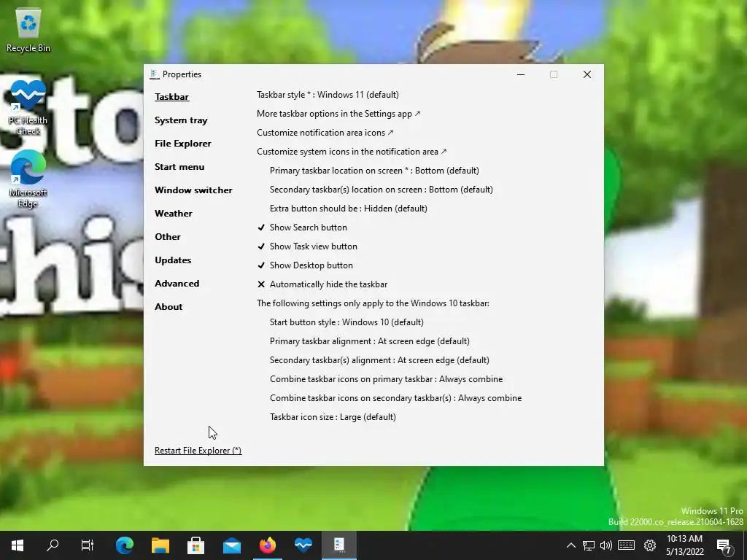
Task: Switch to the System tray section
Action: [181, 120]
